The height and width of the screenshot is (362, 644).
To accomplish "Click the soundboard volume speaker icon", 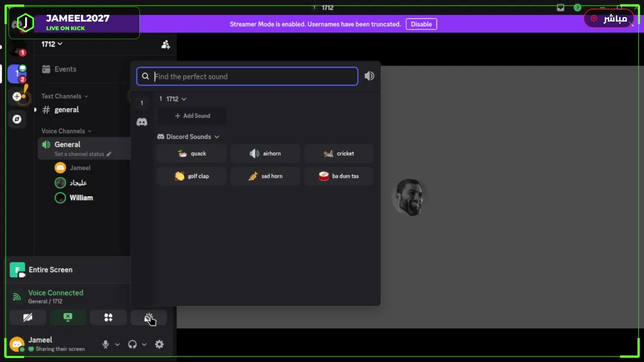I will (369, 76).
